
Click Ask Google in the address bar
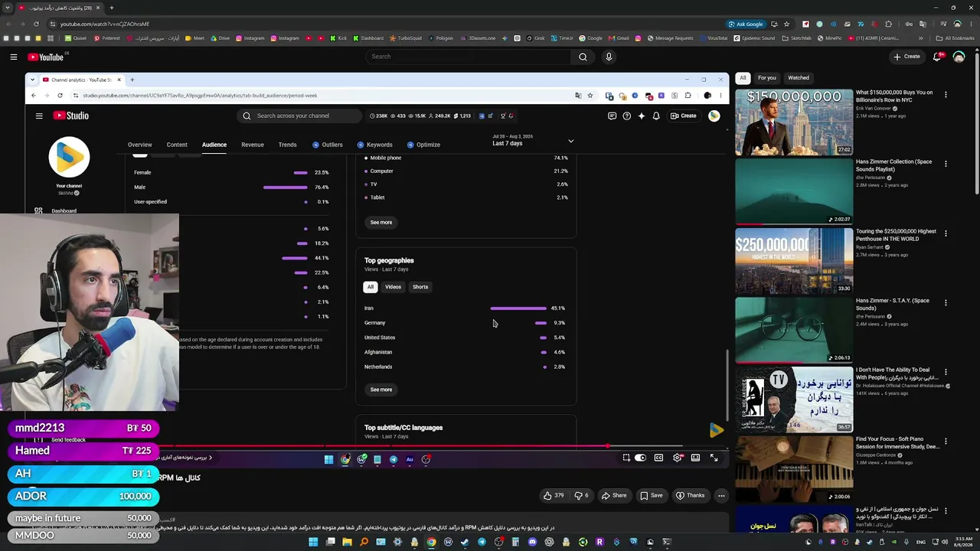(x=746, y=24)
